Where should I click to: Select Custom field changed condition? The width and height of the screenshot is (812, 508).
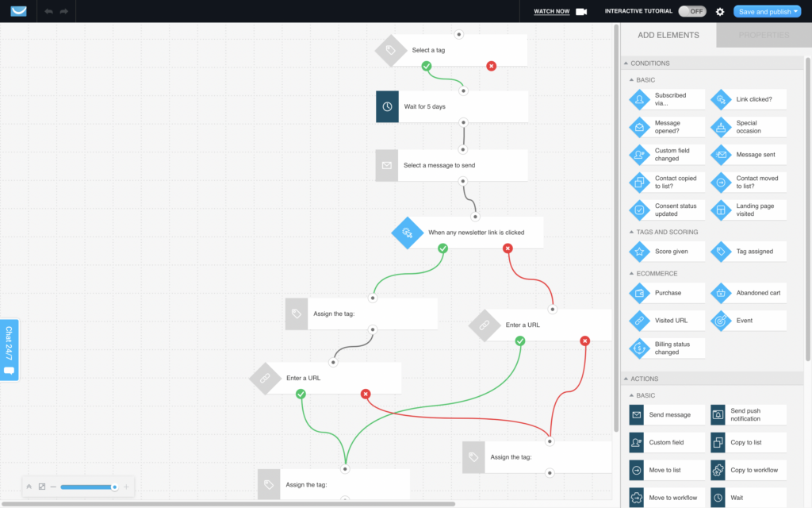click(x=667, y=155)
